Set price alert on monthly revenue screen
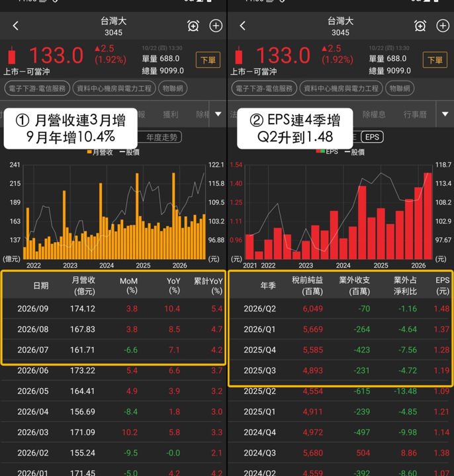Screen dimensions: 454x476 pyautogui.click(x=193, y=26)
